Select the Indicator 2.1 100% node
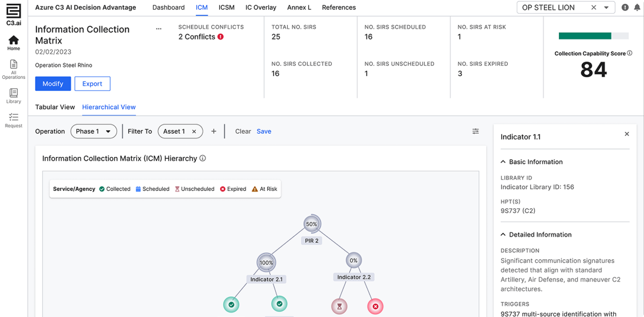644x317 pixels. click(266, 262)
